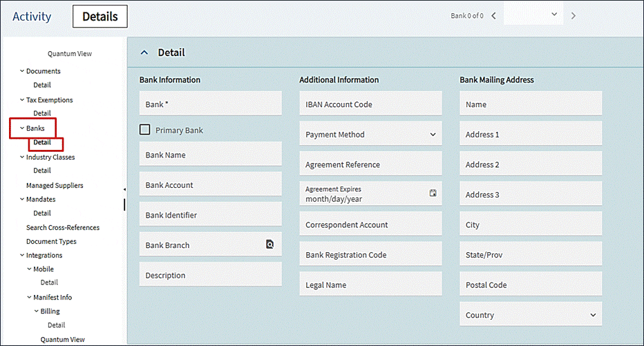Viewport: 644px width, 346px height.
Task: Collapse the side navigation panel using small arrow
Action: pyautogui.click(x=124, y=190)
